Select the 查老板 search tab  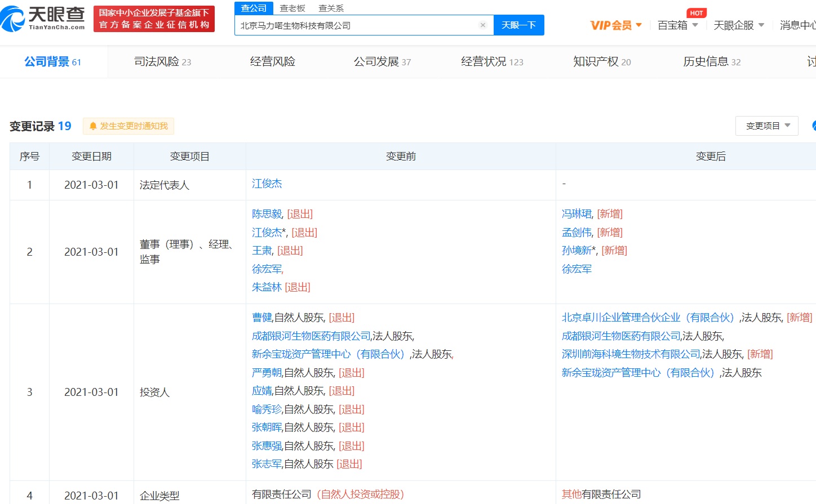point(292,8)
